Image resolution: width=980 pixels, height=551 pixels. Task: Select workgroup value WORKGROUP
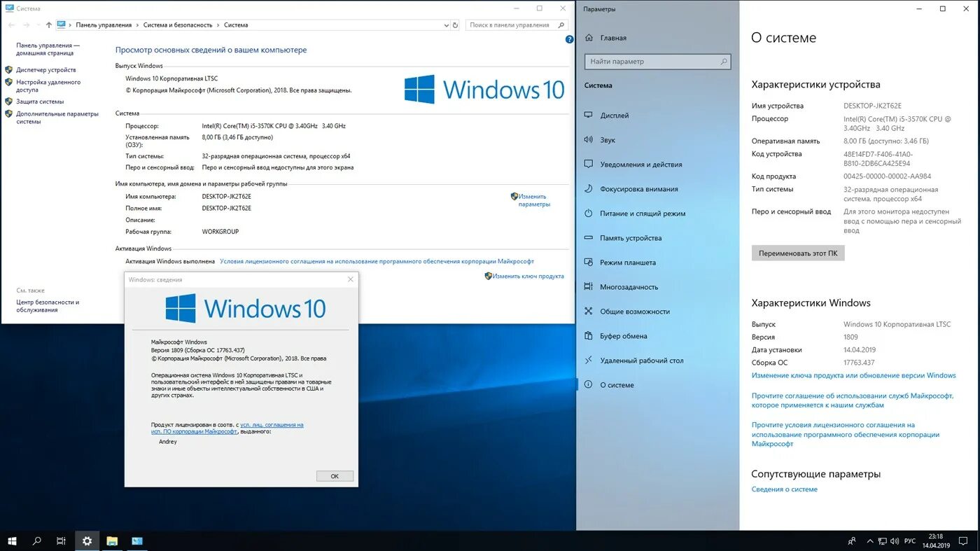[220, 232]
